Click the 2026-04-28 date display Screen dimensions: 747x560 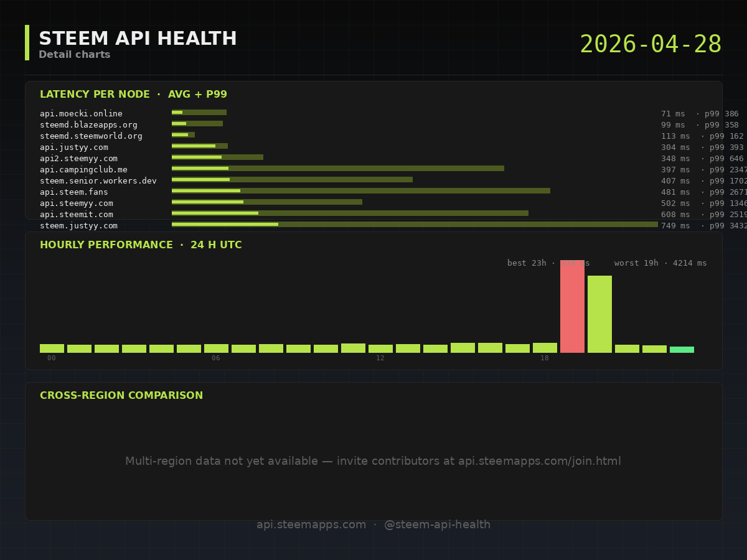pyautogui.click(x=651, y=45)
